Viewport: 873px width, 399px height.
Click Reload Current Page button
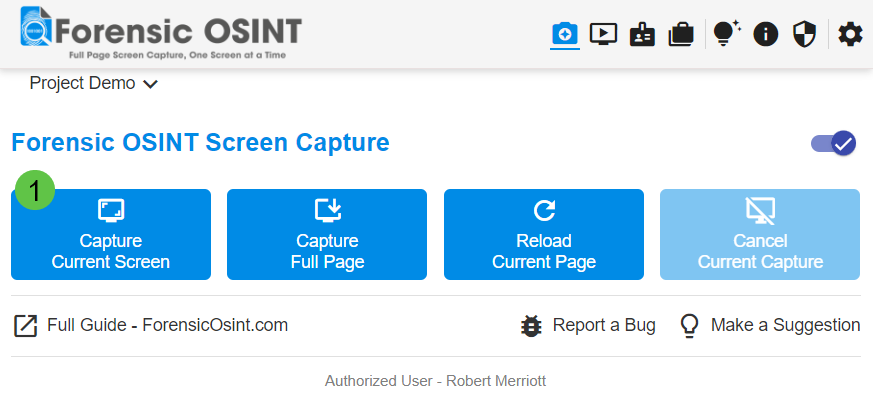pyautogui.click(x=544, y=234)
